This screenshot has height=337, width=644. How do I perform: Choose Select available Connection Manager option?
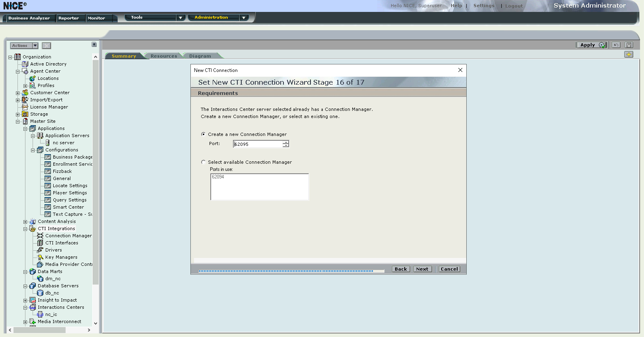click(x=204, y=162)
